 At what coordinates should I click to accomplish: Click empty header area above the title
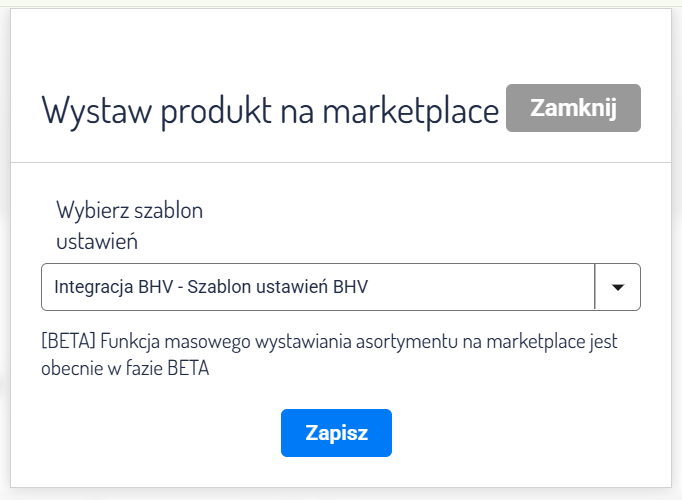pyautogui.click(x=340, y=45)
